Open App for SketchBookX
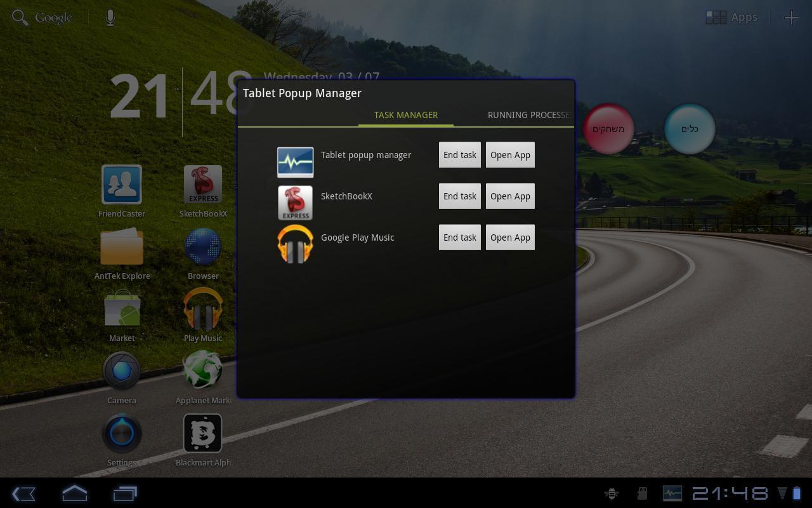Image resolution: width=812 pixels, height=508 pixels. tap(510, 196)
